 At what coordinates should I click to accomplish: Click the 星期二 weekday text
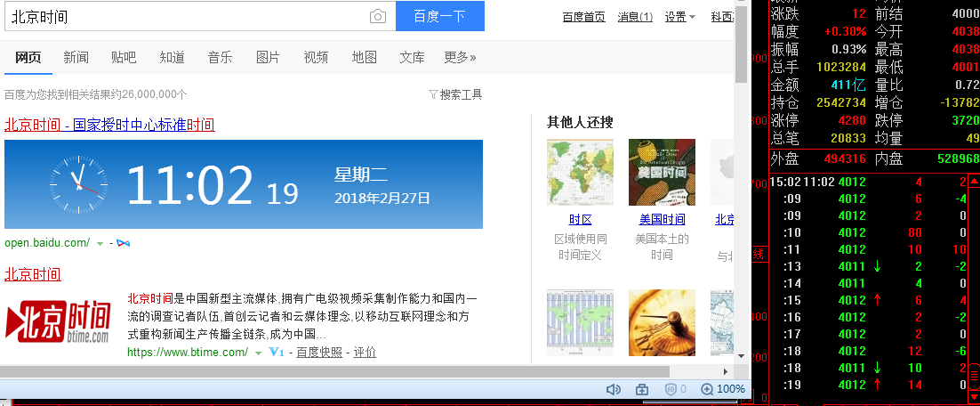[361, 175]
